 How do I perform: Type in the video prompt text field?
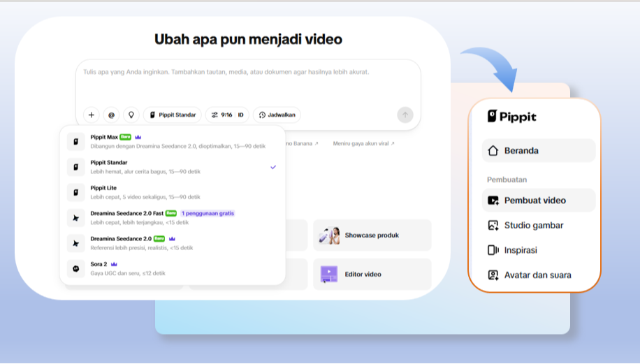pos(248,84)
